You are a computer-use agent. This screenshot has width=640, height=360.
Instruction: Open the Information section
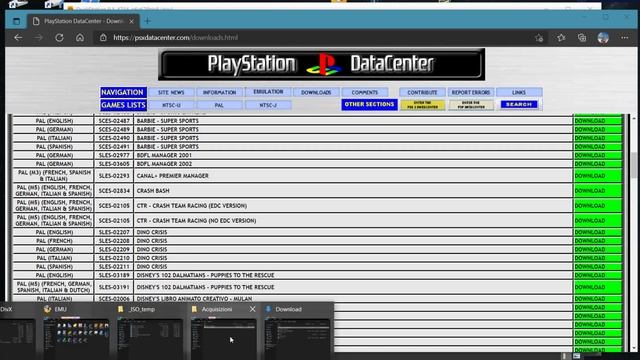tap(220, 92)
